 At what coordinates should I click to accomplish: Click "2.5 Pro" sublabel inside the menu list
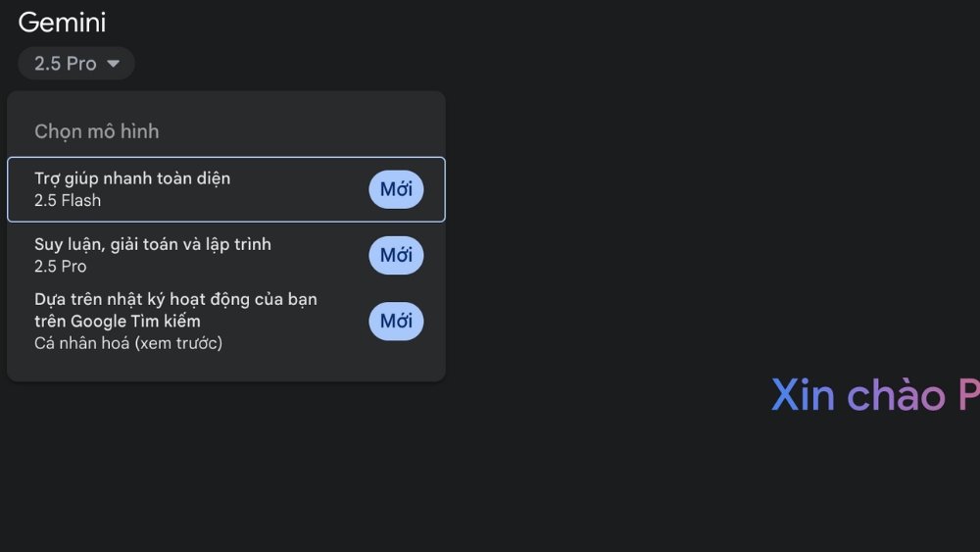pyautogui.click(x=61, y=267)
